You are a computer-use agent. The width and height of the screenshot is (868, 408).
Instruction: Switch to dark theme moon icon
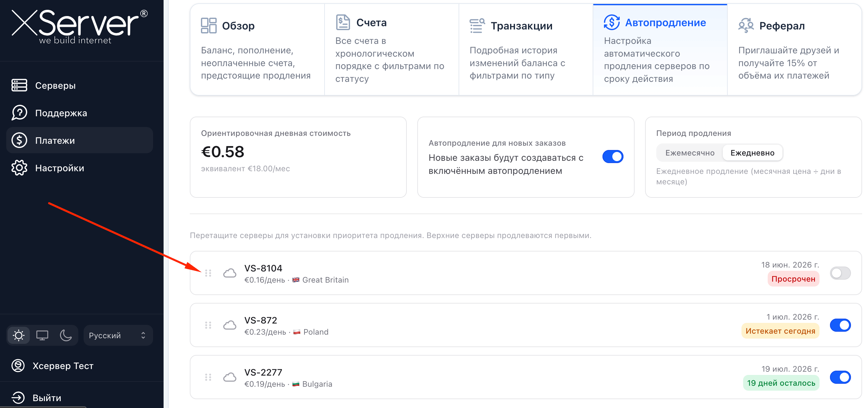66,335
